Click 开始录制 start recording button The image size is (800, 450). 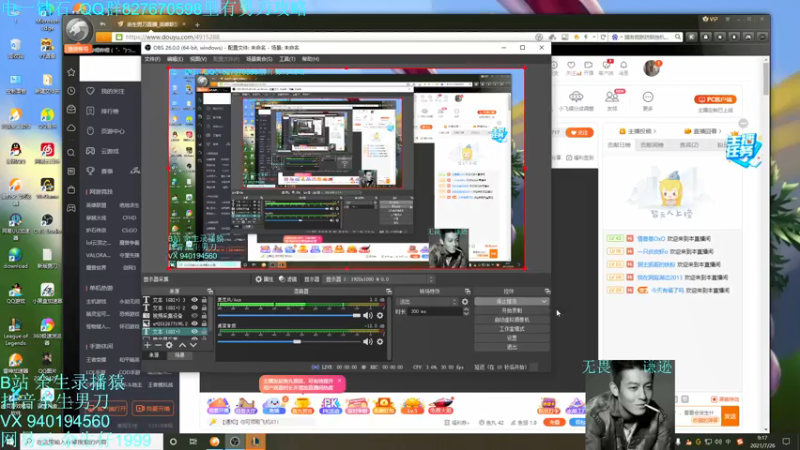pyautogui.click(x=512, y=310)
